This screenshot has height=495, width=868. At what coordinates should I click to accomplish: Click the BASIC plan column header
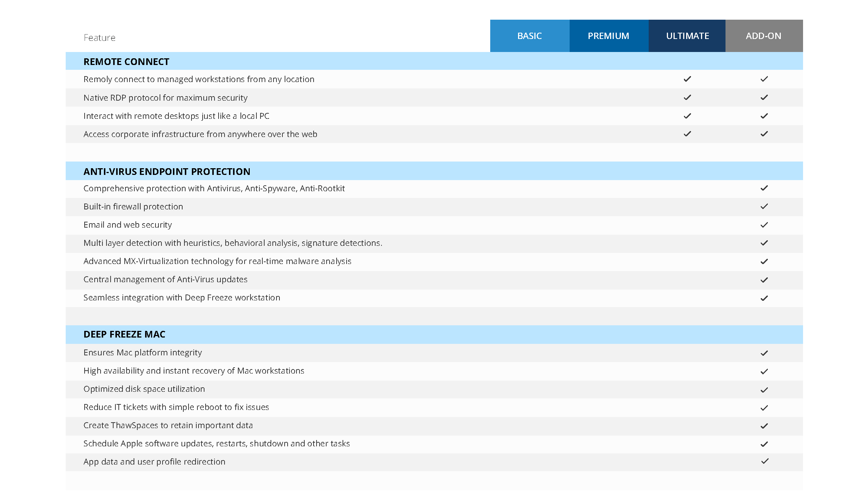point(529,36)
